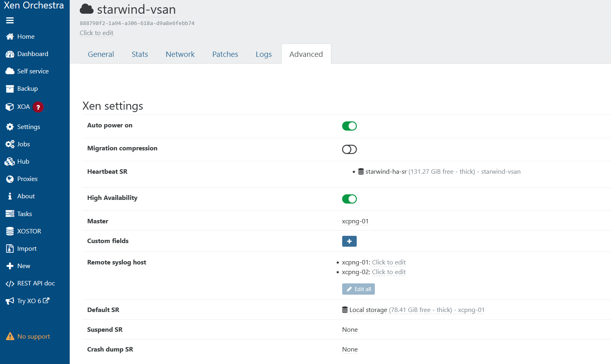Go to the Patches tab
This screenshot has width=611, height=364.
coord(225,54)
